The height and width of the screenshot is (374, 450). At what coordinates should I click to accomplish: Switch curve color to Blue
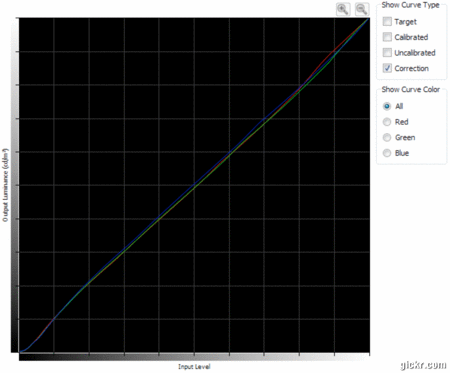click(x=387, y=153)
